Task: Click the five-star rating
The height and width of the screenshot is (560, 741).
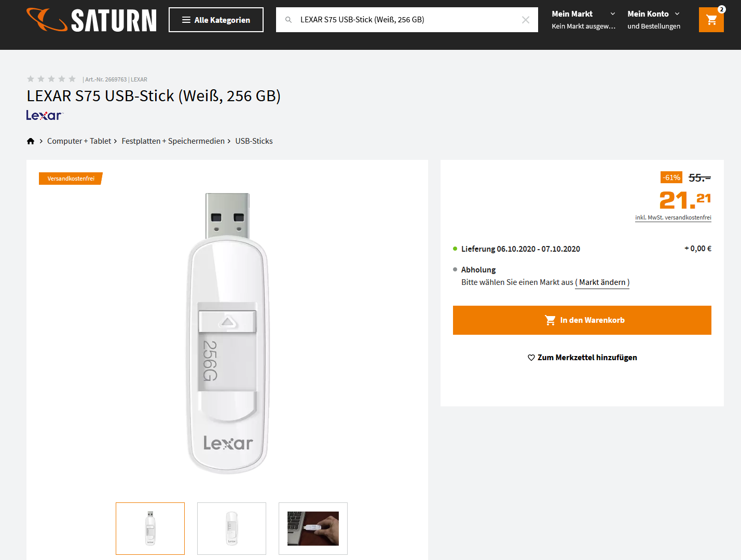Action: click(x=51, y=79)
